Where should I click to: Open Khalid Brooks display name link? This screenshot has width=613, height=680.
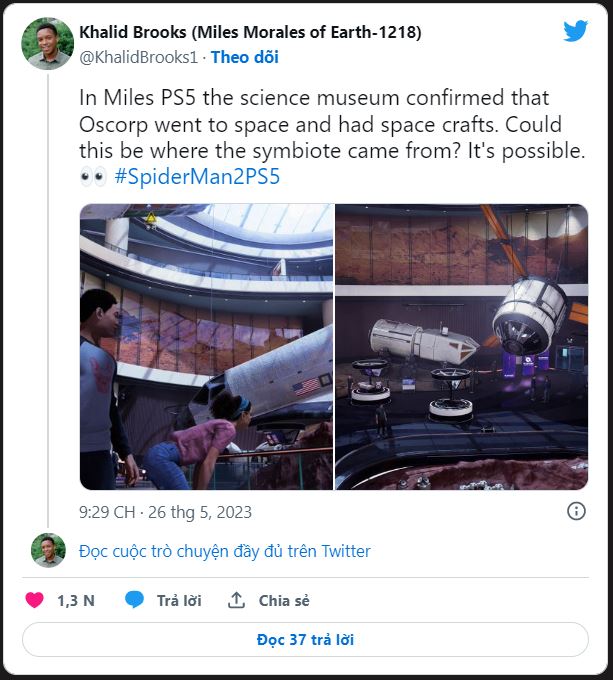(250, 33)
